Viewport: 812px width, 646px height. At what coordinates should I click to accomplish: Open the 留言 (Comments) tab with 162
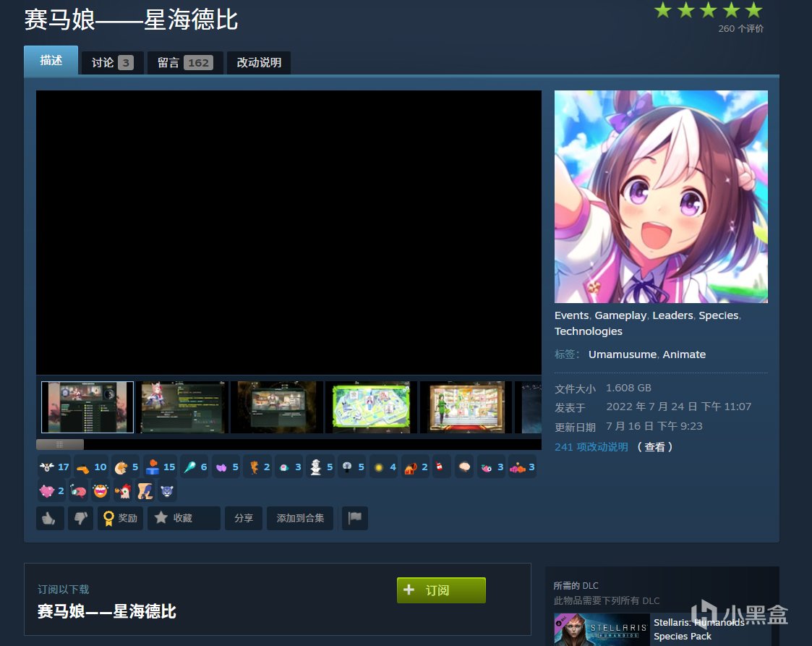[185, 63]
